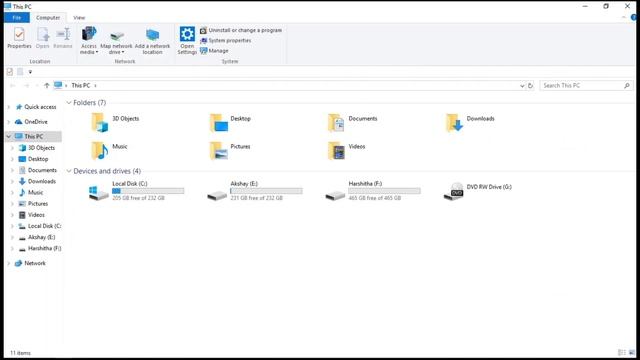Click Manage in the System group
This screenshot has height=360, width=640.
(214, 51)
